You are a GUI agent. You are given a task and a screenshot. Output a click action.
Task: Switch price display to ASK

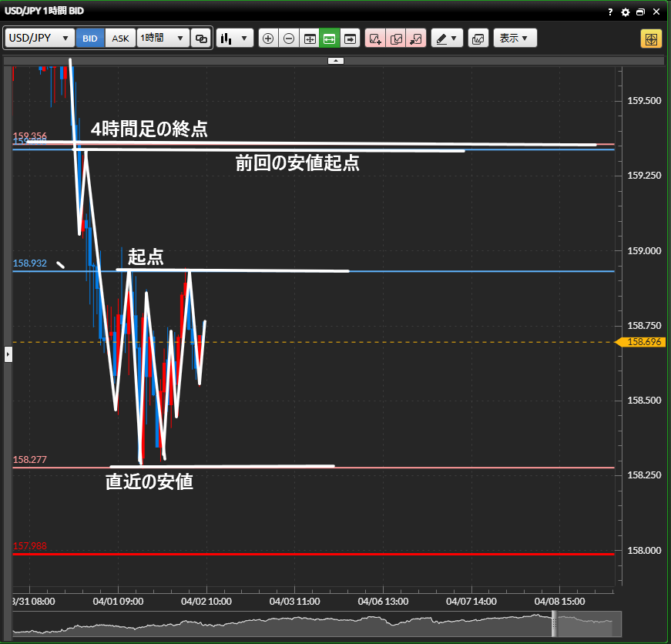click(121, 39)
